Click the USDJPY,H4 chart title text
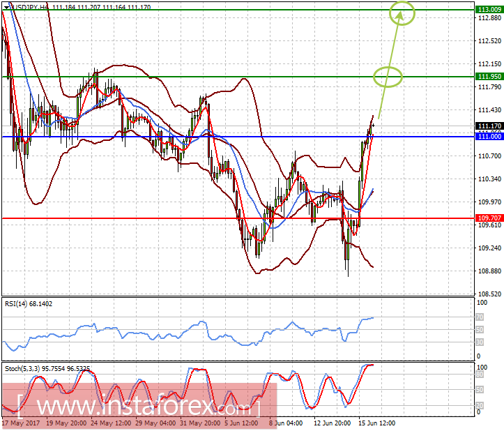504x431 pixels. pos(30,7)
